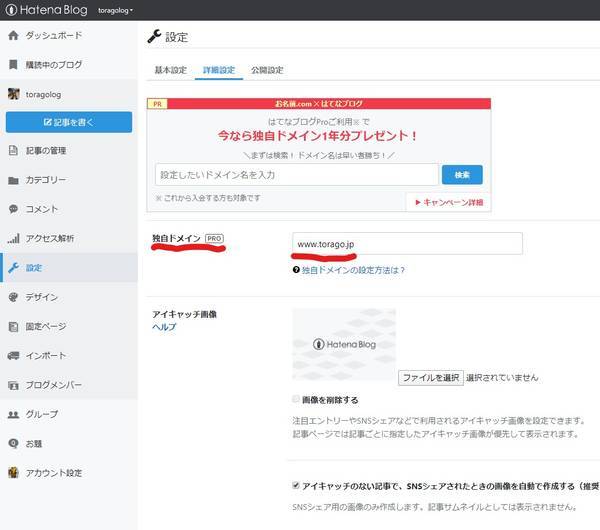Click the 記事を書く button
The height and width of the screenshot is (530, 600).
[69, 122]
